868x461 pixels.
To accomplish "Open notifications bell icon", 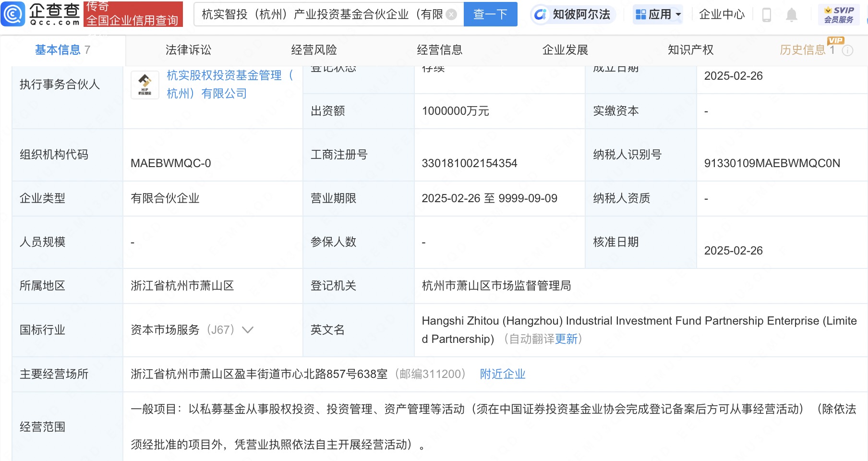I will point(792,15).
